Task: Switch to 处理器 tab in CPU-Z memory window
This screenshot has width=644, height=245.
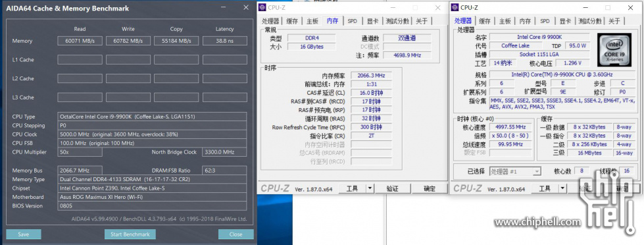Action: [x=270, y=21]
